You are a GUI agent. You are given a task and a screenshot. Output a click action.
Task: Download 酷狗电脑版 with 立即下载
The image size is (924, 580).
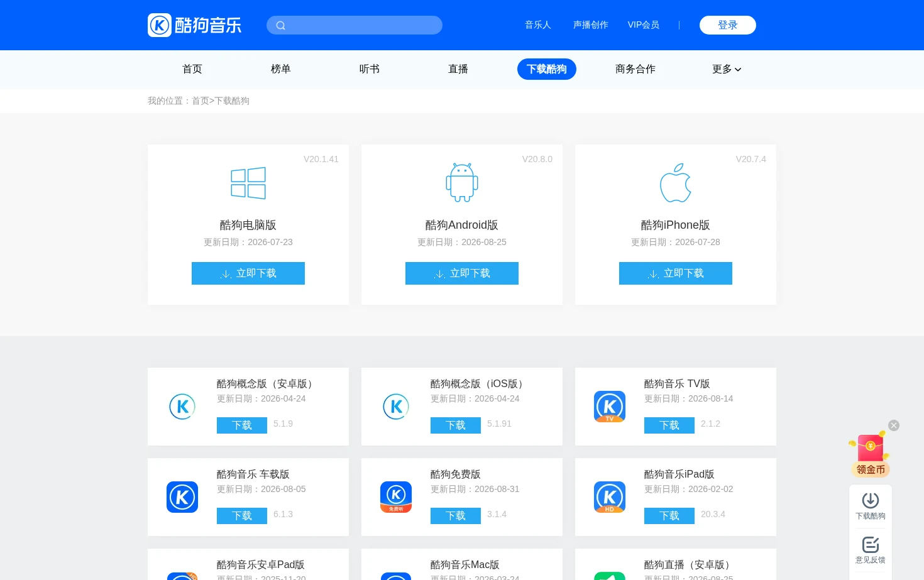(248, 273)
